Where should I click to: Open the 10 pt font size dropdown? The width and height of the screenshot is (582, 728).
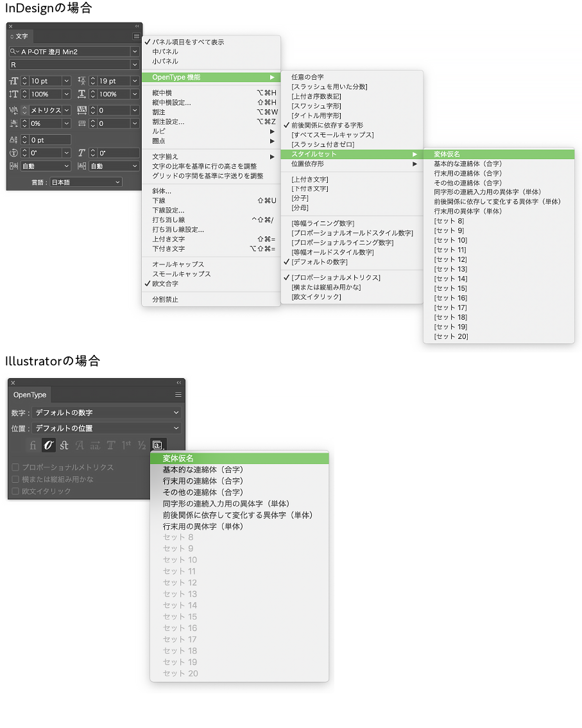[x=66, y=81]
